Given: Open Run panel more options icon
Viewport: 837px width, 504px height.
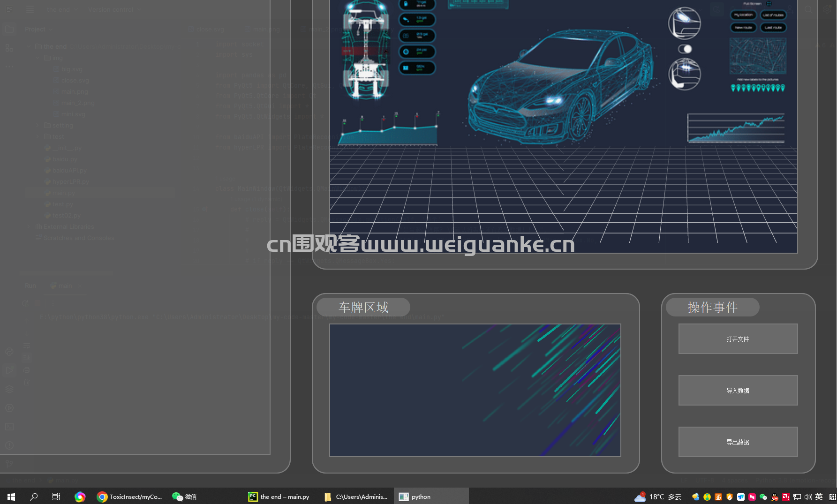Looking at the screenshot, I should tap(53, 303).
